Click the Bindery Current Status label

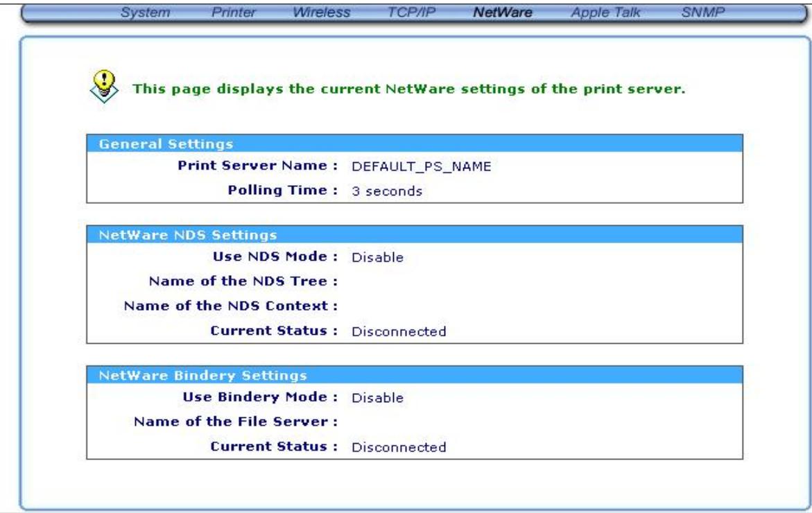[x=274, y=446]
